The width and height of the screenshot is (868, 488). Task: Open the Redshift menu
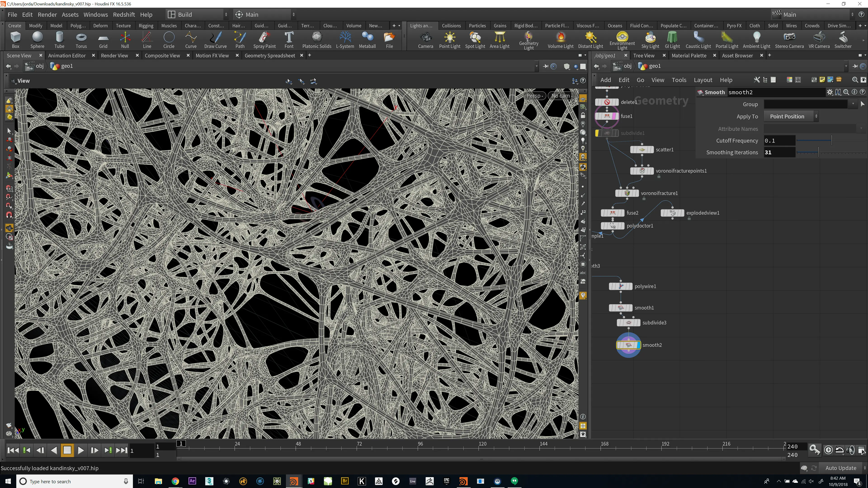(124, 14)
